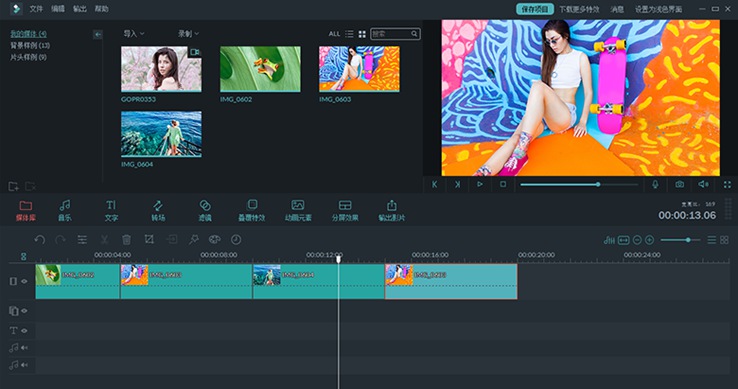This screenshot has width=738, height=389.
Task: Expand the 导入 import dropdown
Action: [x=134, y=33]
